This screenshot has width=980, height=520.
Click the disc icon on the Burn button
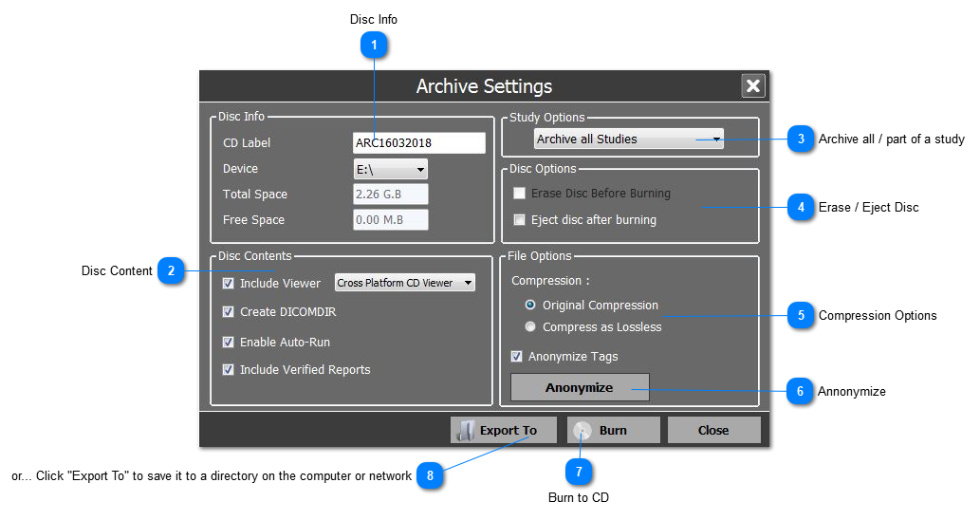(582, 431)
